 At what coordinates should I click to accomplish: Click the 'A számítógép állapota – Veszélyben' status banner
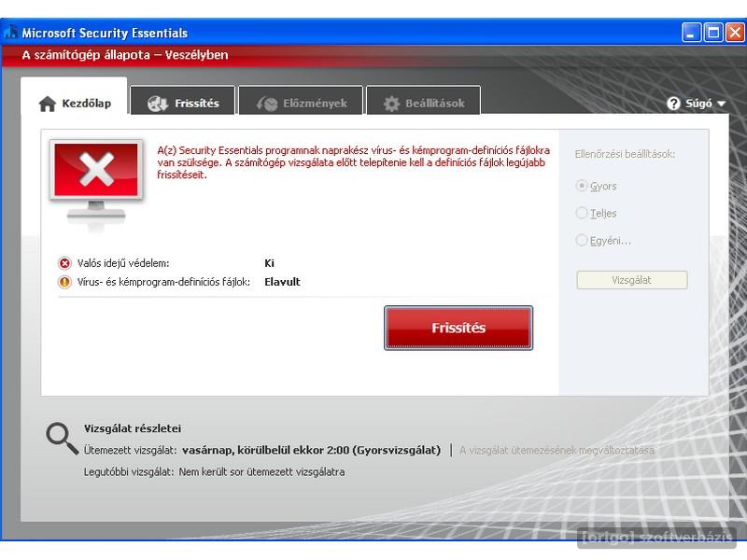click(125, 55)
